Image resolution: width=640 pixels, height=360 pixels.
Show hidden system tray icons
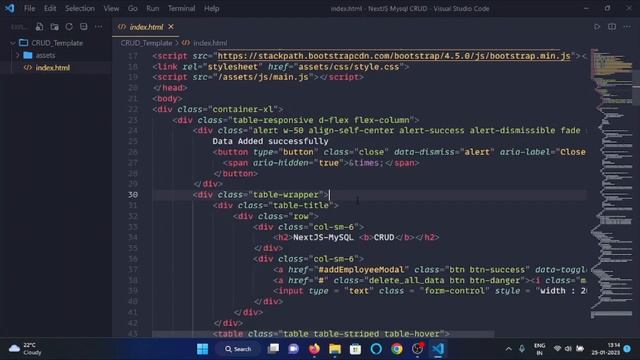(x=508, y=349)
